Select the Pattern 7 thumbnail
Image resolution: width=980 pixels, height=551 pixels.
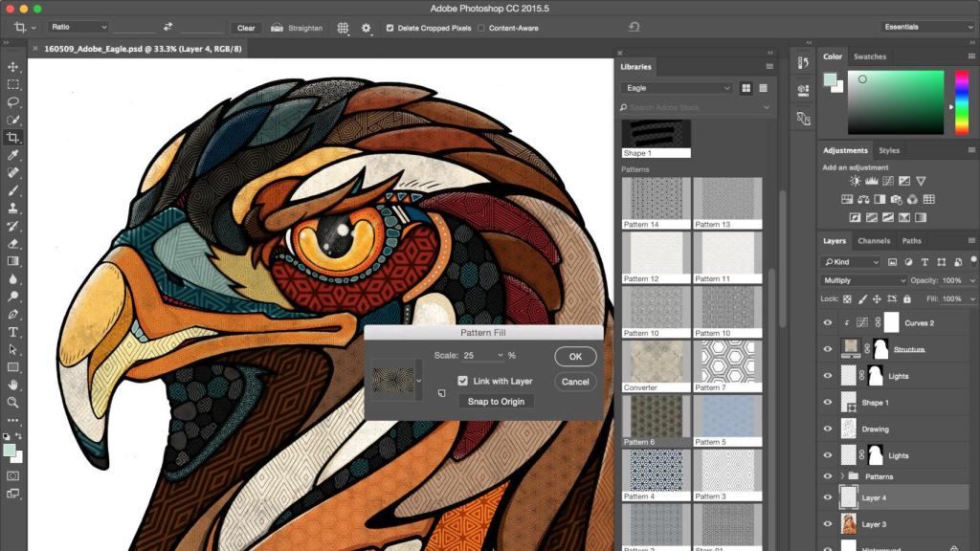727,362
